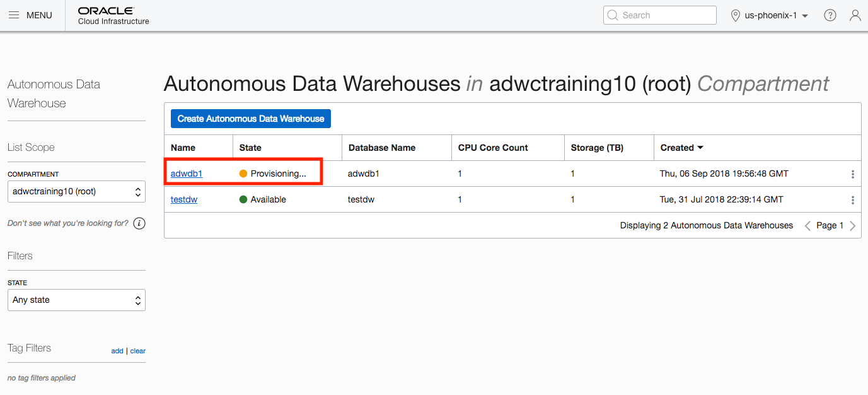This screenshot has height=395, width=868.
Task: Click the add tag filter link
Action: [117, 351]
